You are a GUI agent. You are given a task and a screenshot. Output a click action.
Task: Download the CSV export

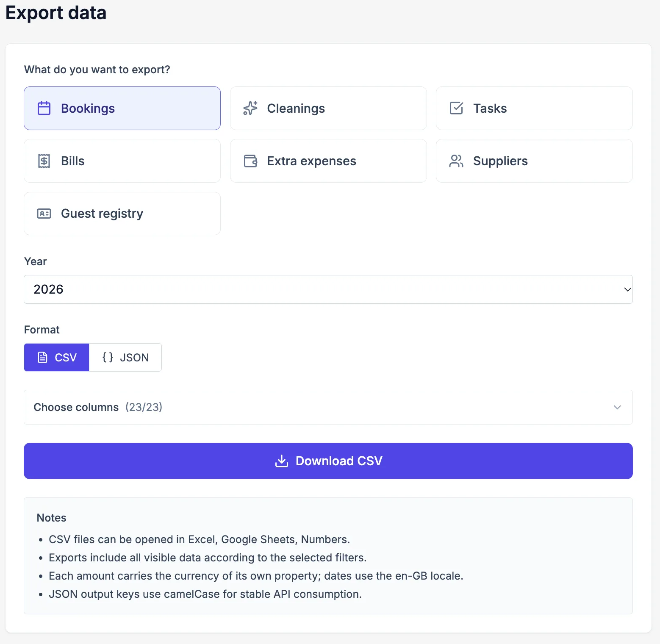(328, 461)
